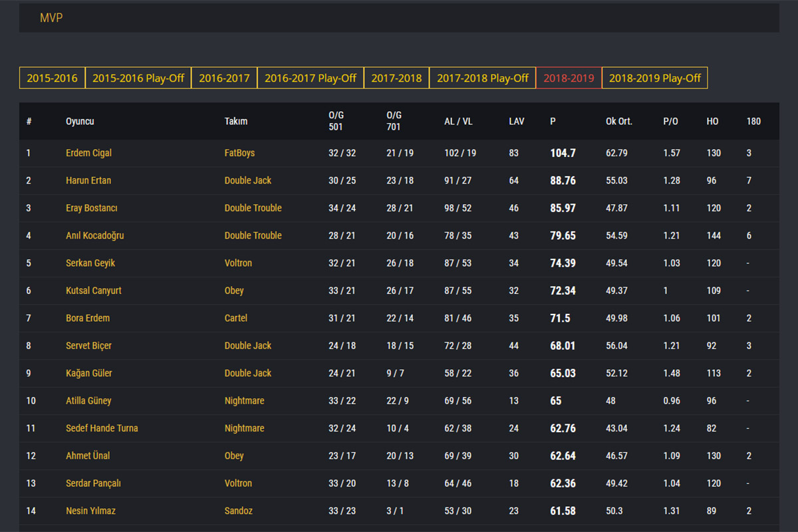The width and height of the screenshot is (798, 532).
Task: Click the Sandoz team link
Action: 238,511
